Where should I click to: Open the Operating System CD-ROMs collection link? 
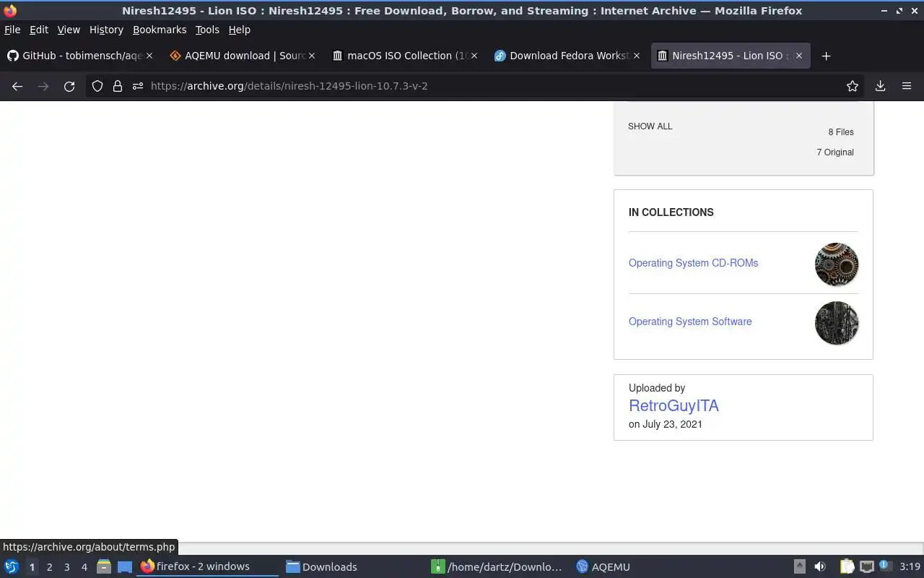click(693, 263)
